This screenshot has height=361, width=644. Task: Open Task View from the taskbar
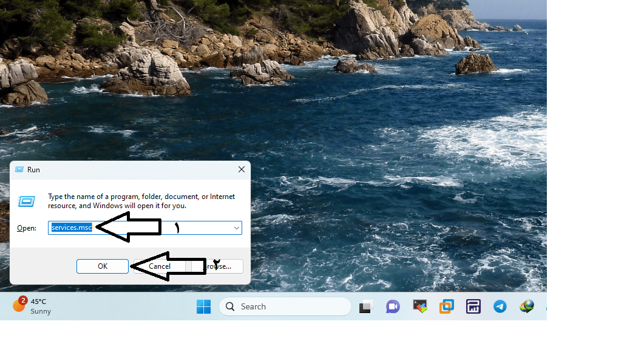coord(366,307)
